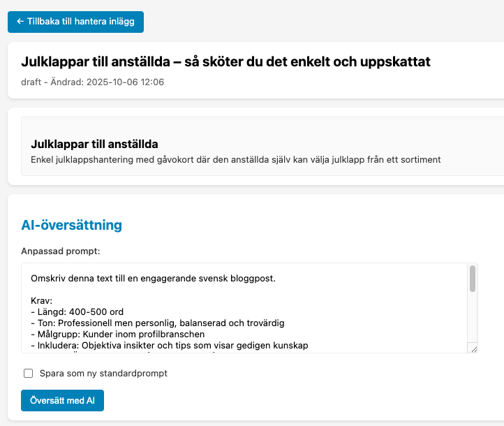Focus the custom prompt text area
Viewport: 504px width, 426px height.
click(244, 307)
